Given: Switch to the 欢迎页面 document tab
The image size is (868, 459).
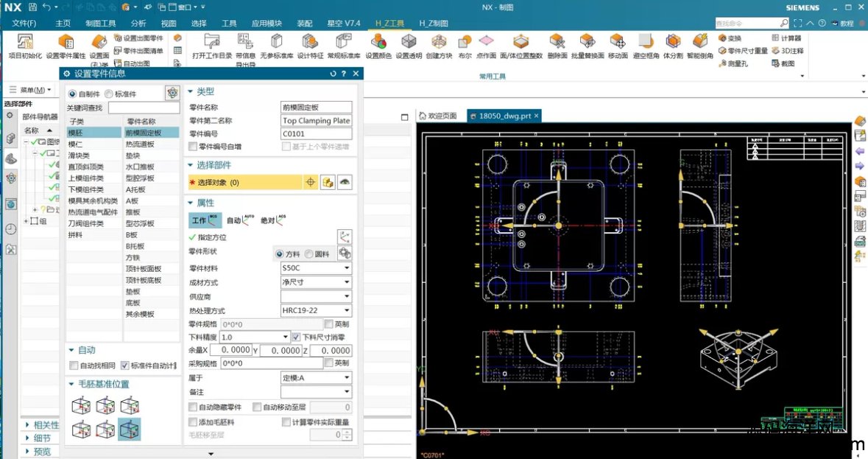Looking at the screenshot, I should [438, 116].
